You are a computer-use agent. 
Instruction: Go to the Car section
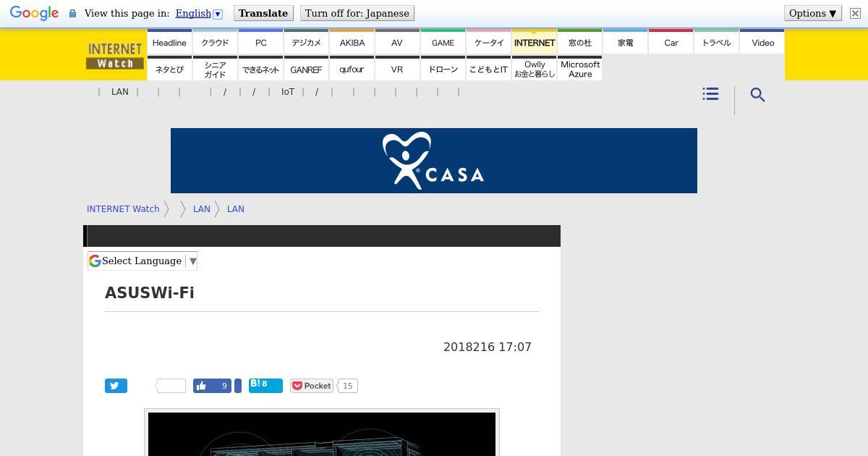tap(671, 43)
